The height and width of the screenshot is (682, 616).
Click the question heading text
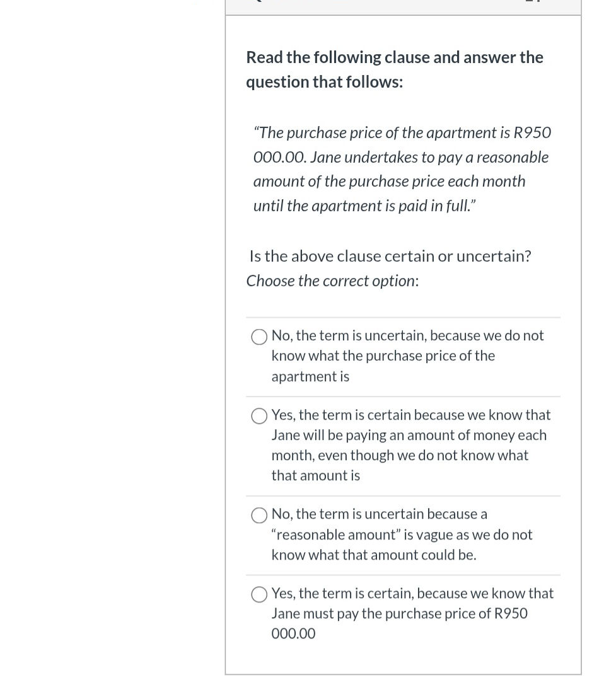395,69
